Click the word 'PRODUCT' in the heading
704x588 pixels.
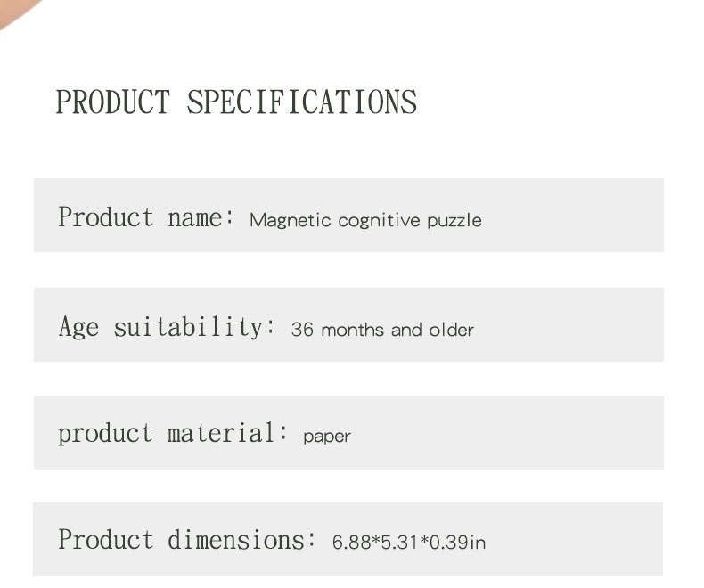[x=112, y=102]
